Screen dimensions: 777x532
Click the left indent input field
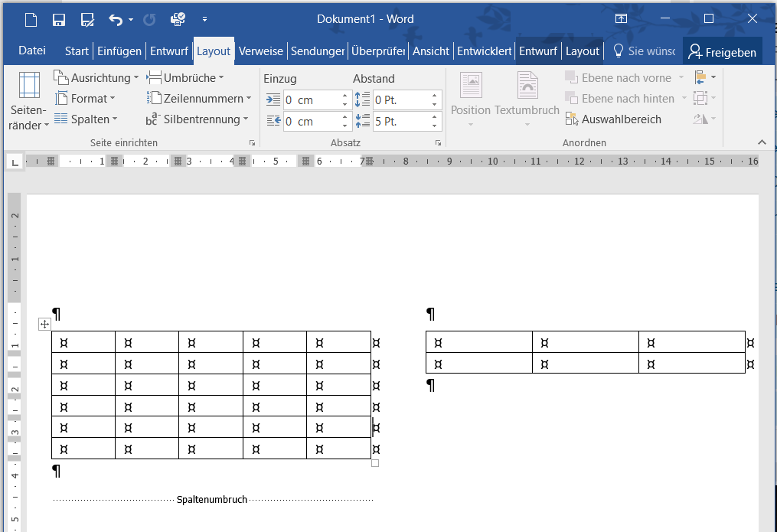point(312,100)
